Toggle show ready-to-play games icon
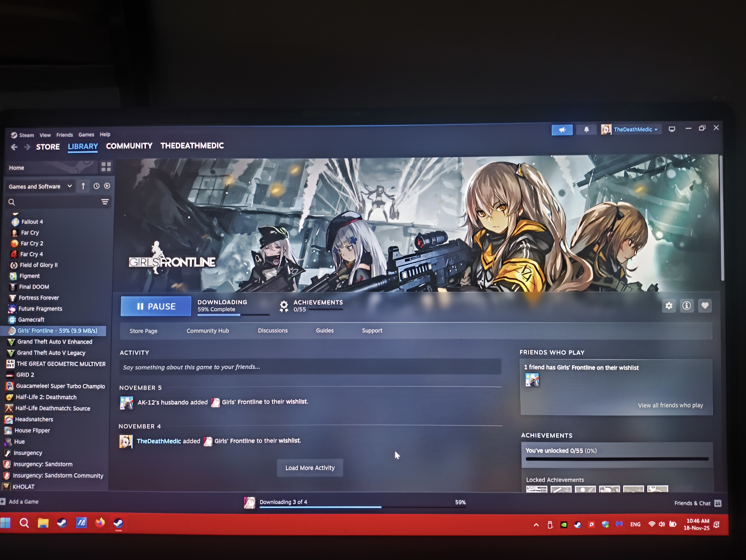 tap(107, 186)
